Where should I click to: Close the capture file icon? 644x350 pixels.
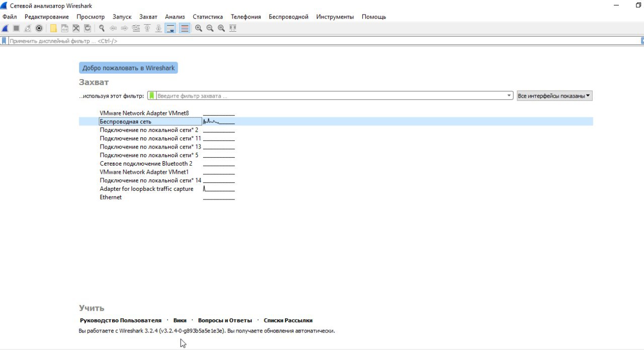point(76,28)
